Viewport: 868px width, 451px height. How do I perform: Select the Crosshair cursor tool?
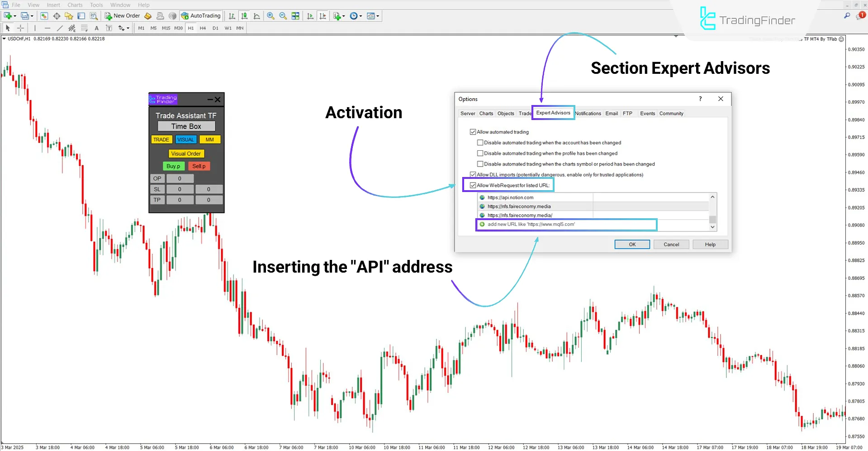tap(20, 28)
